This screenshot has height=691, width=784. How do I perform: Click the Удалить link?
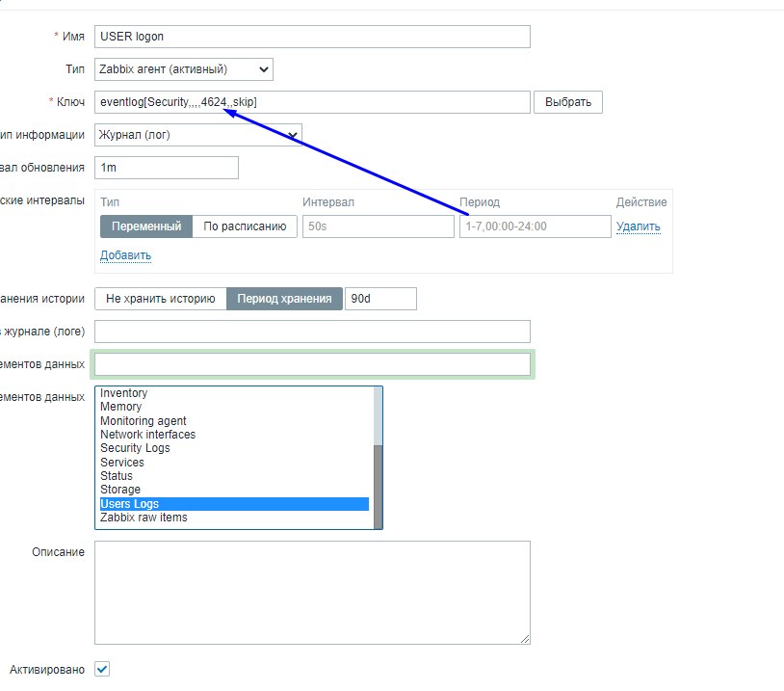pyautogui.click(x=638, y=226)
